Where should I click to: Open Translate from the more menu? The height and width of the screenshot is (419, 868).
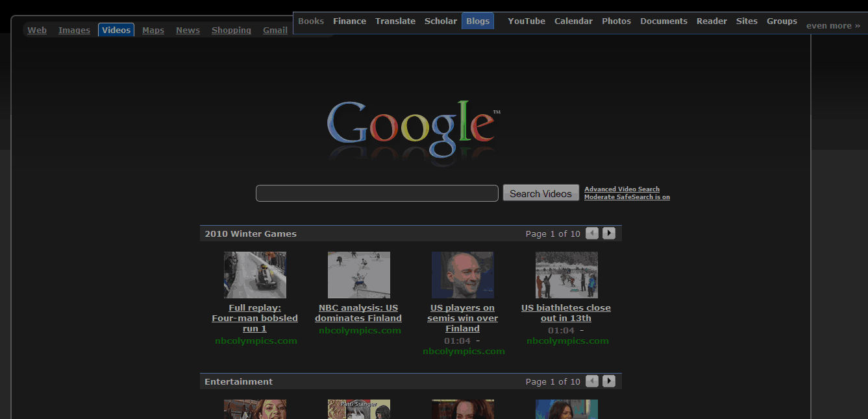click(395, 21)
